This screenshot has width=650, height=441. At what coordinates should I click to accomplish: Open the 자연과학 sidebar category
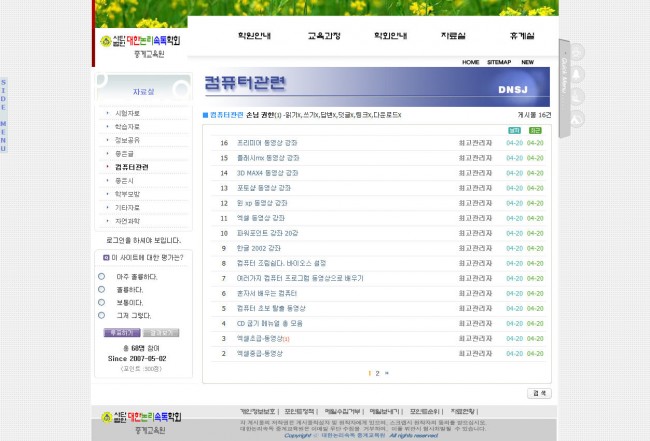tap(127, 220)
